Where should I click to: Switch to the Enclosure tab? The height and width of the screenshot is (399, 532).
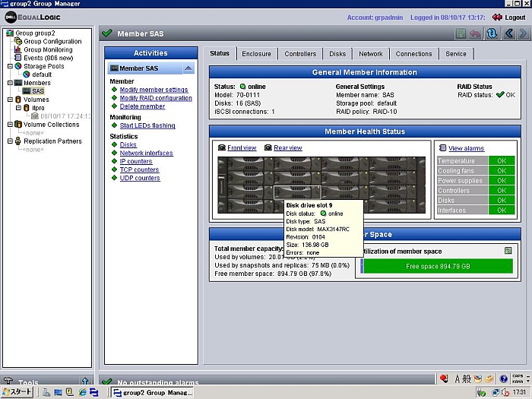[256, 54]
